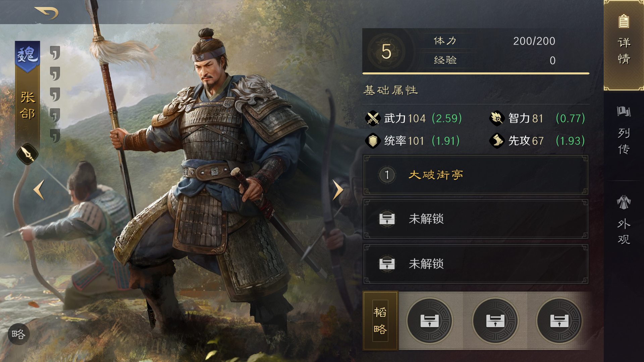Open the 略 round icon at bottom-left

pos(18,334)
